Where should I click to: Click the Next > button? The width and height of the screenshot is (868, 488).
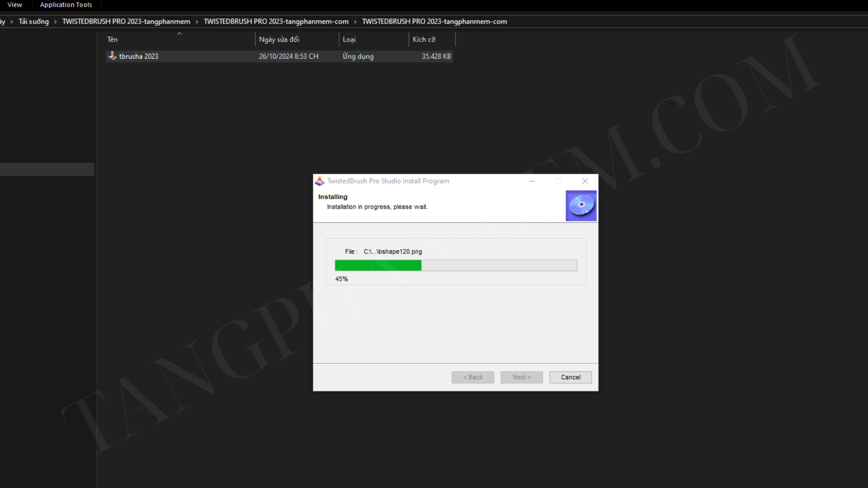(522, 377)
